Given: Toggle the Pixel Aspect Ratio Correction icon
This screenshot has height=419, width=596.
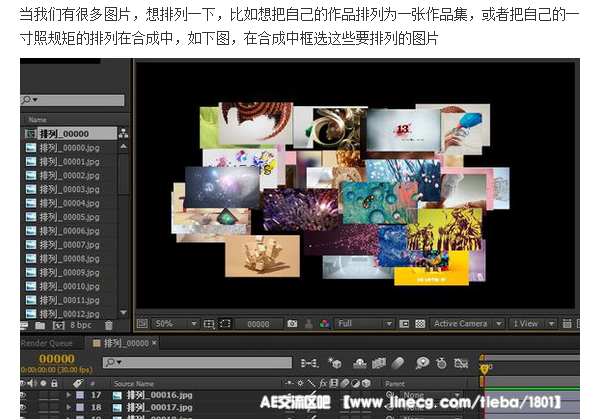Looking at the screenshot, I should point(404,324).
